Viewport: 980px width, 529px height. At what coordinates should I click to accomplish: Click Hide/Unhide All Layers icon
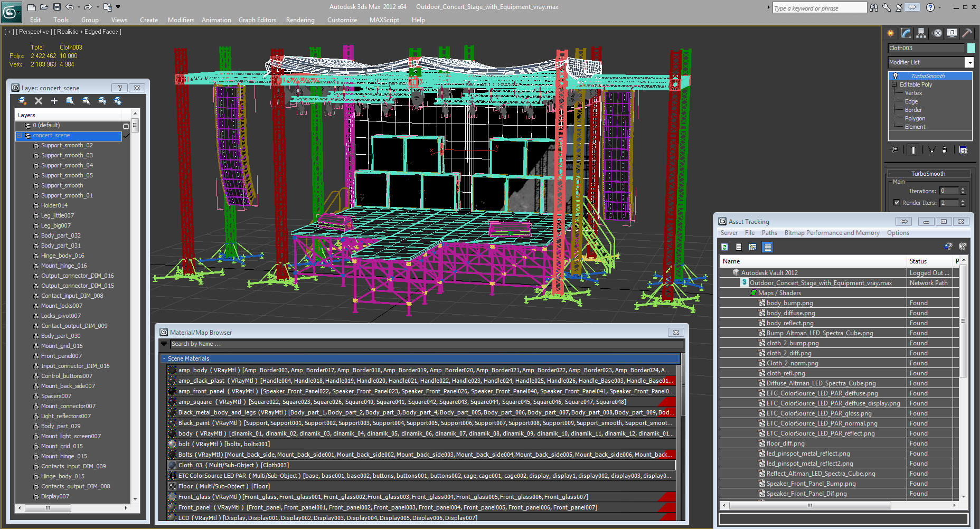tap(102, 101)
